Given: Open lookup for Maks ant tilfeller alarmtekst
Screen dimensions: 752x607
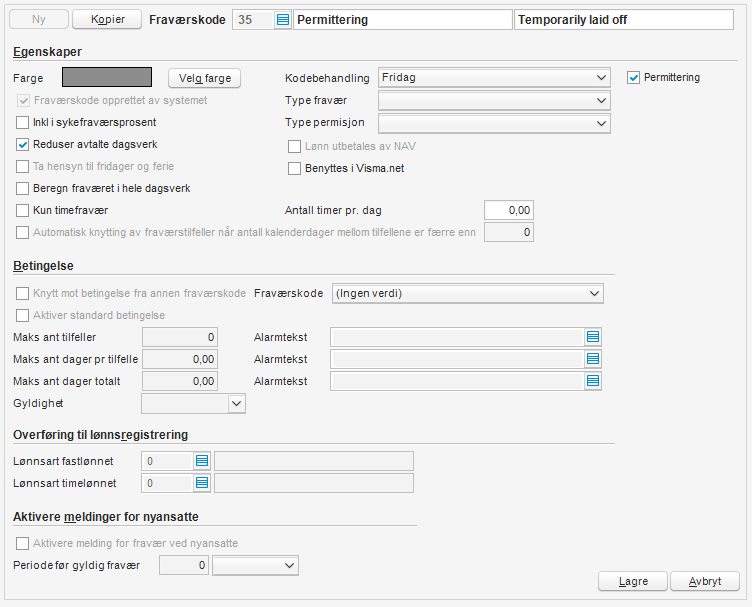Looking at the screenshot, I should coord(593,337).
